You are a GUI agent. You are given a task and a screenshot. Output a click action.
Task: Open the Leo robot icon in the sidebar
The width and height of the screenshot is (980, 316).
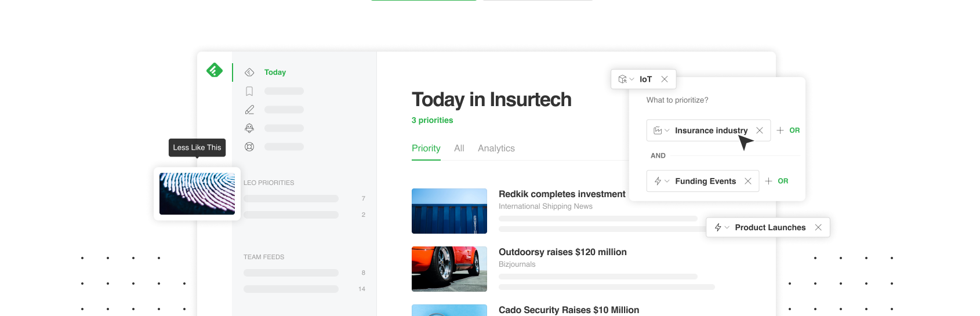coord(249,128)
